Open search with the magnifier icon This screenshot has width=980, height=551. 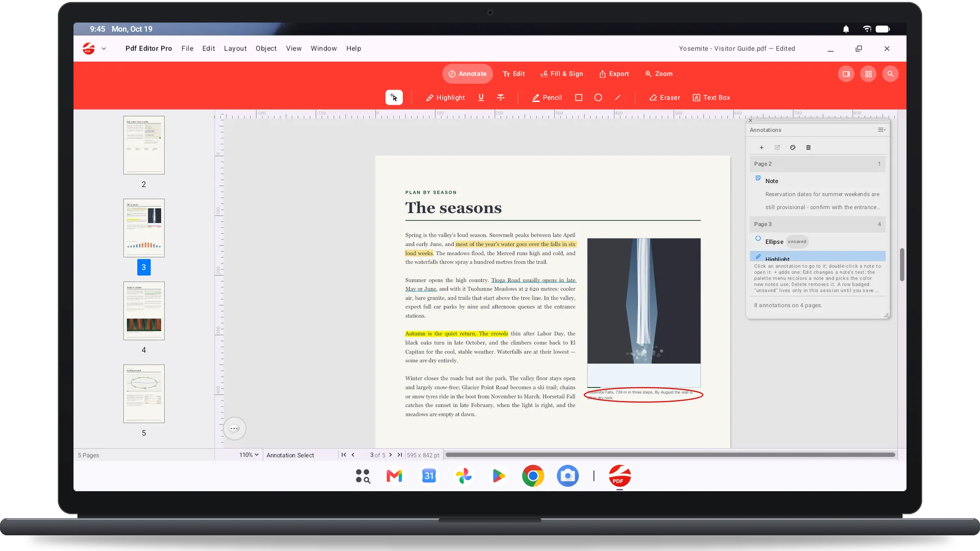890,74
